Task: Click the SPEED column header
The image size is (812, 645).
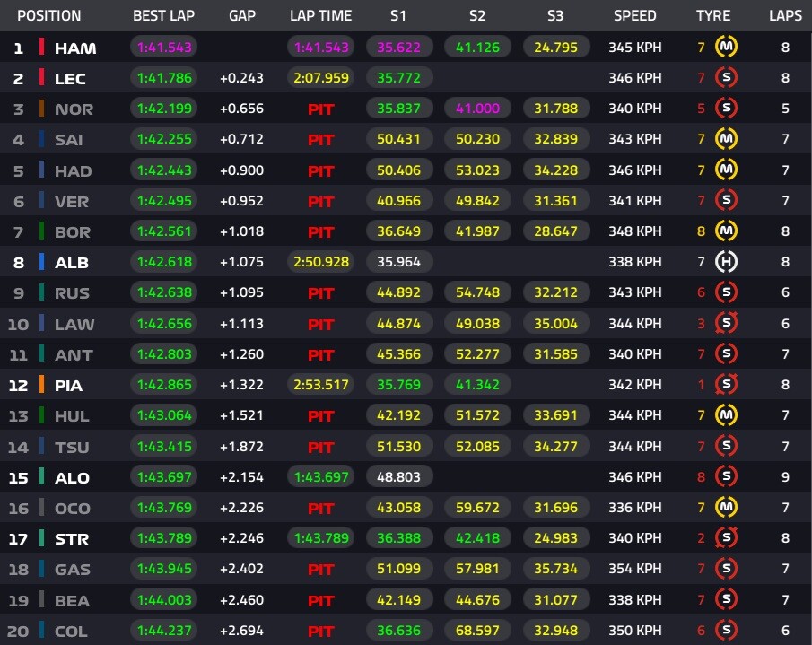Action: 635,15
